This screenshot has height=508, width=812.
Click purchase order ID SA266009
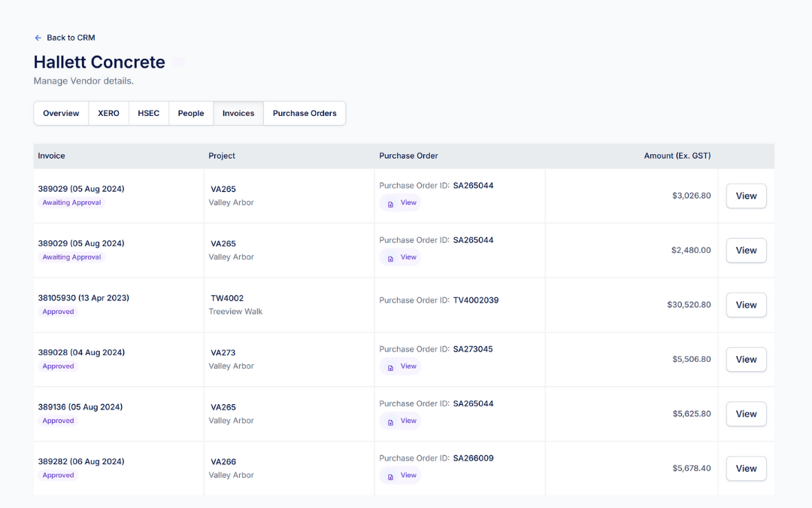pyautogui.click(x=474, y=458)
